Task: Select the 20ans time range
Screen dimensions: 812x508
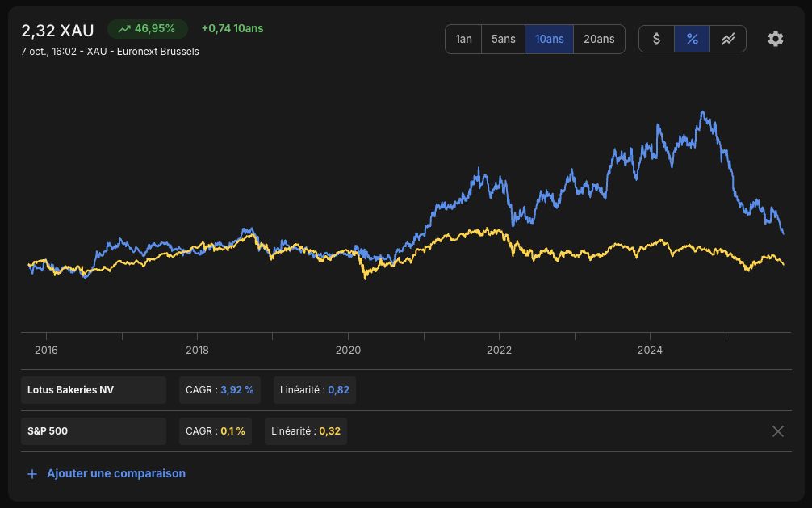Action: [599, 39]
